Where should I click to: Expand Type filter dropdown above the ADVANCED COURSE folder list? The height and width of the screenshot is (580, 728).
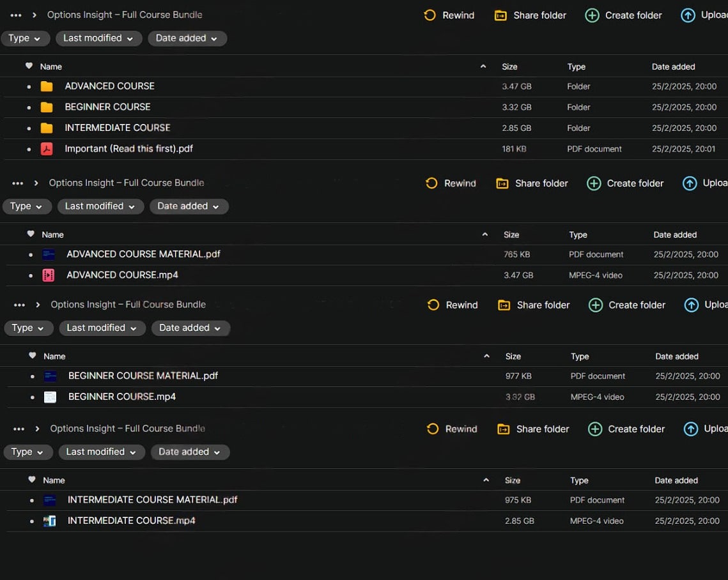pos(25,38)
